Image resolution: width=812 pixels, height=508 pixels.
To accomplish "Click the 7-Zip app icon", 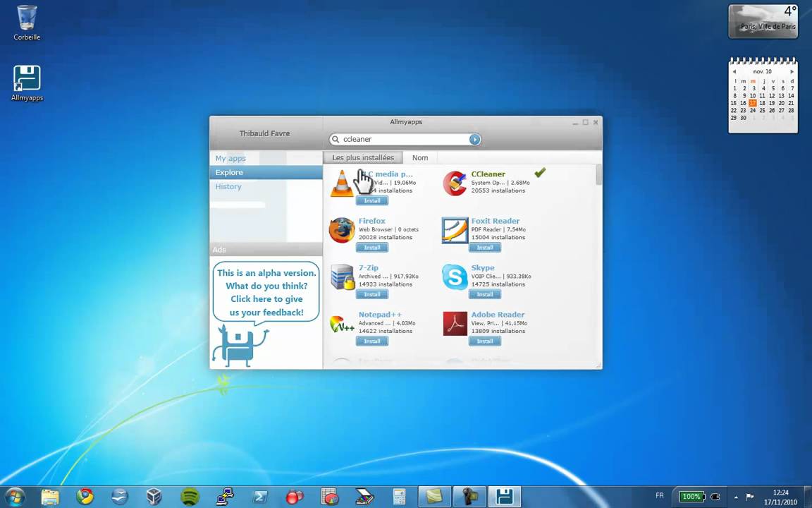I will point(343,277).
